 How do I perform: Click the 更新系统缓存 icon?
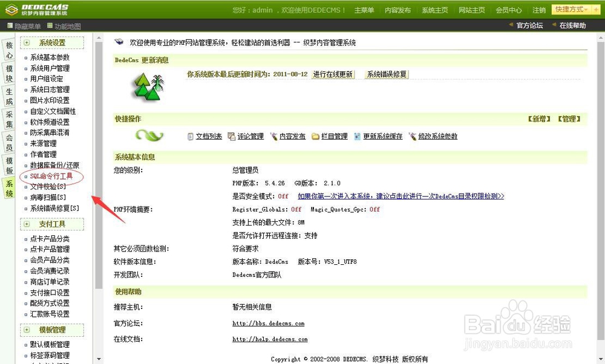358,137
